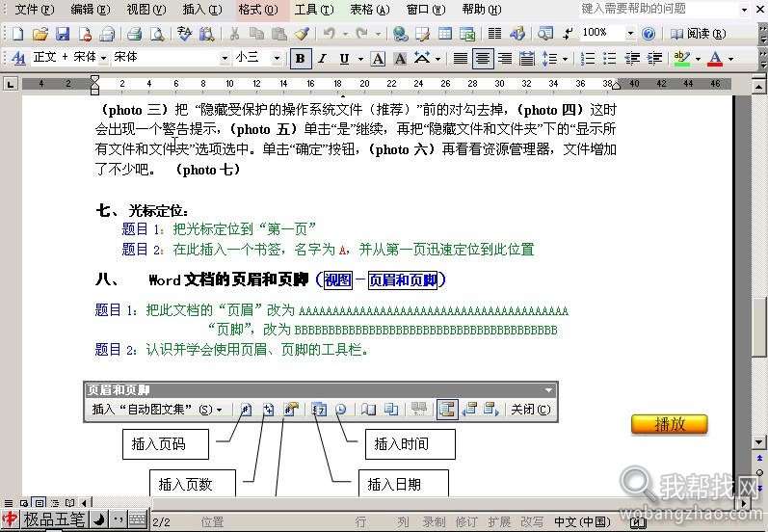Open the 编辑(E) menu
The image size is (768, 532).
pyautogui.click(x=91, y=10)
